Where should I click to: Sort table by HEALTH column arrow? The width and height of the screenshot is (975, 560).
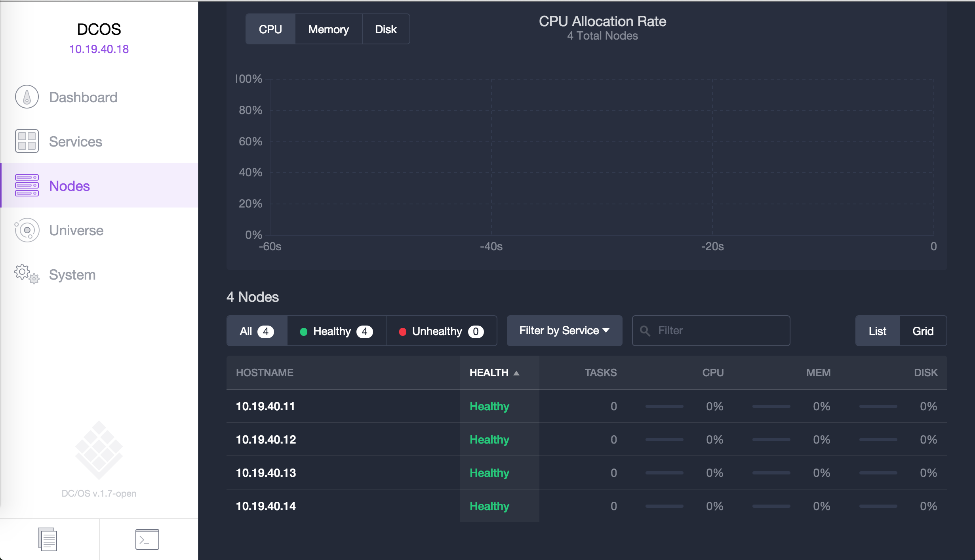[516, 373]
